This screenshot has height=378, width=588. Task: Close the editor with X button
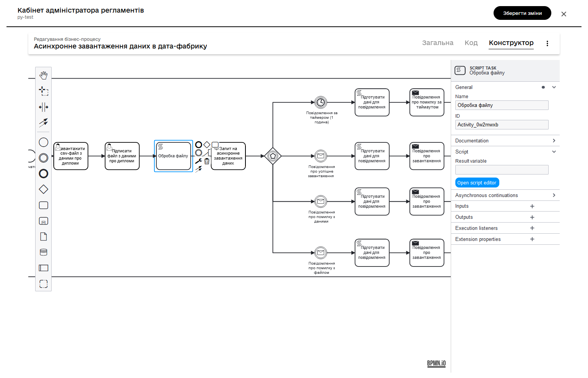[x=564, y=14]
